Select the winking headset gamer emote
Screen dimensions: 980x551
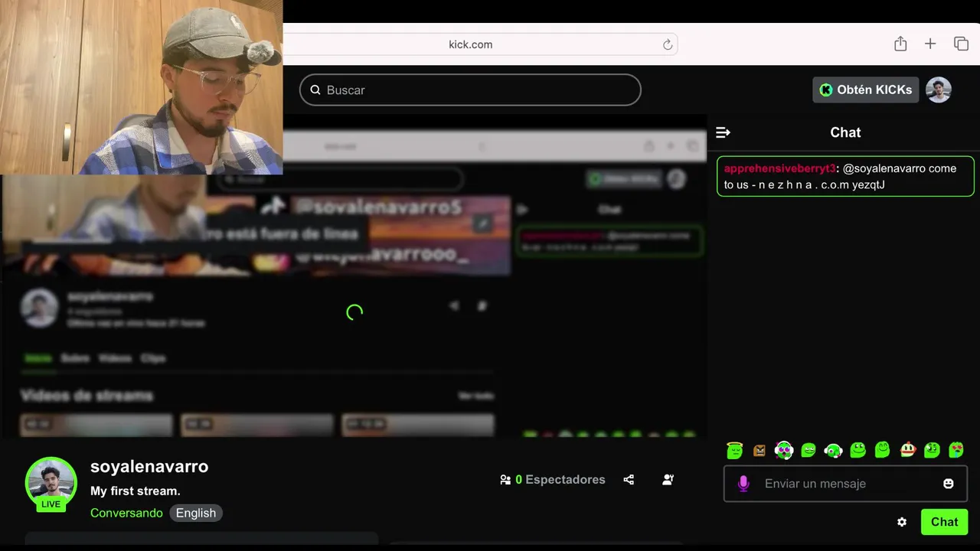point(833,450)
